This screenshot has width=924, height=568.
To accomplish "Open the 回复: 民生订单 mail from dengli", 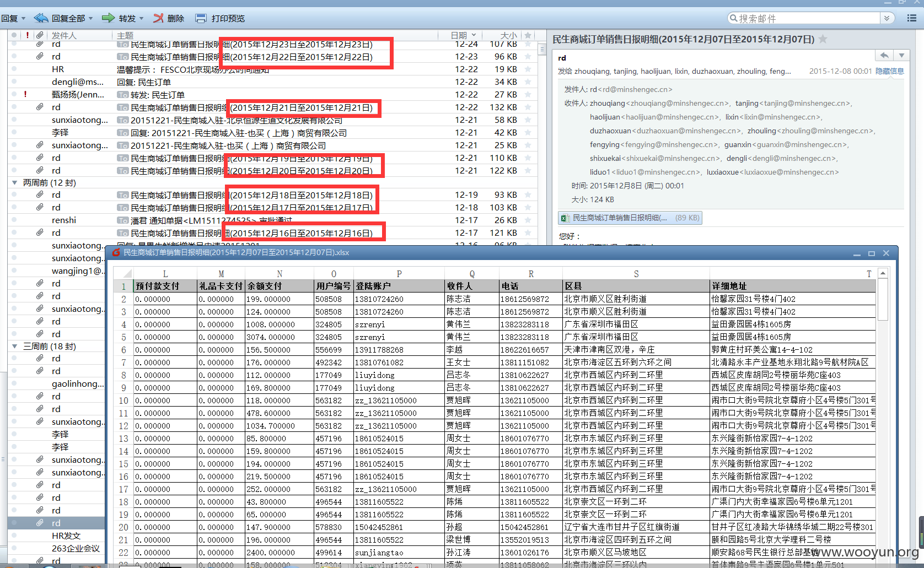I will click(x=144, y=82).
